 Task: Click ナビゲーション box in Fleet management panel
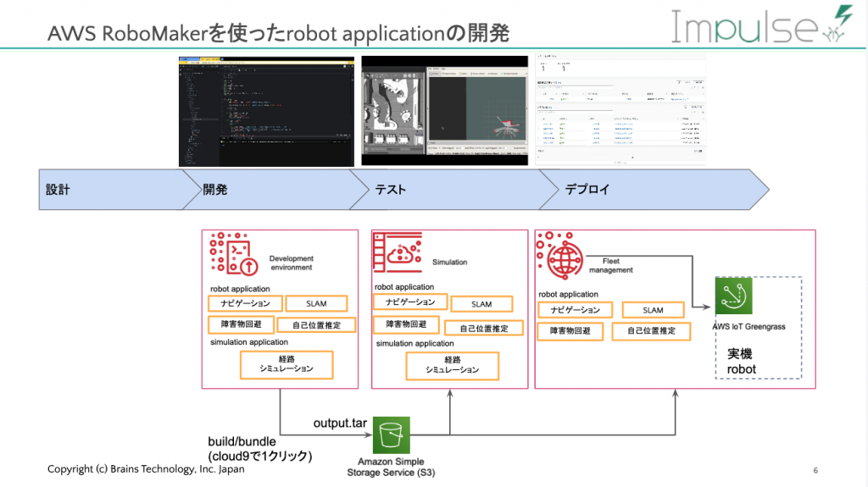pyautogui.click(x=576, y=309)
